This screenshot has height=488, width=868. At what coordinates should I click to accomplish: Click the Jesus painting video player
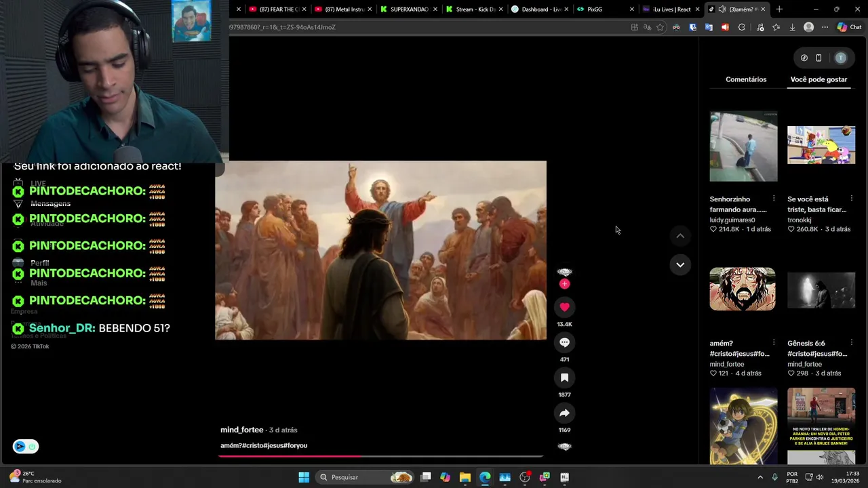[380, 250]
